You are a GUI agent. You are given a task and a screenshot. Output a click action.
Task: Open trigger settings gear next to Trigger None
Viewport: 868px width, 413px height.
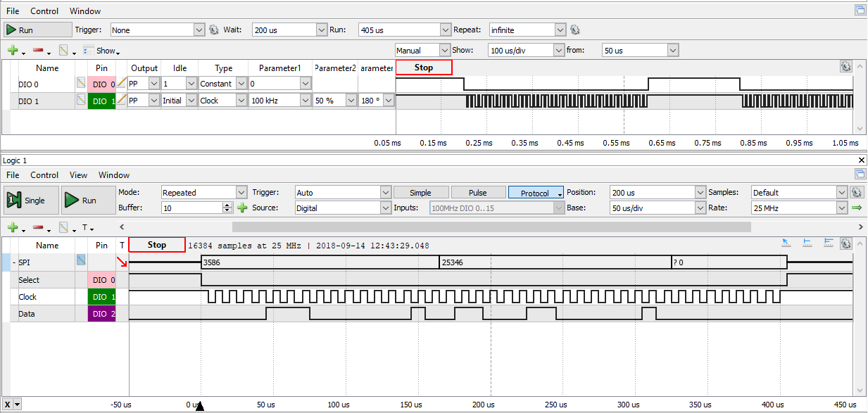(214, 30)
